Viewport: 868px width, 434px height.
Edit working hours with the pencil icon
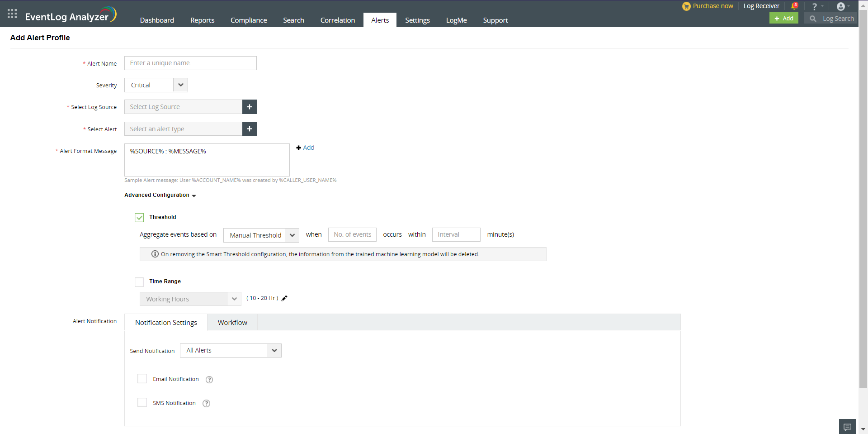(284, 298)
